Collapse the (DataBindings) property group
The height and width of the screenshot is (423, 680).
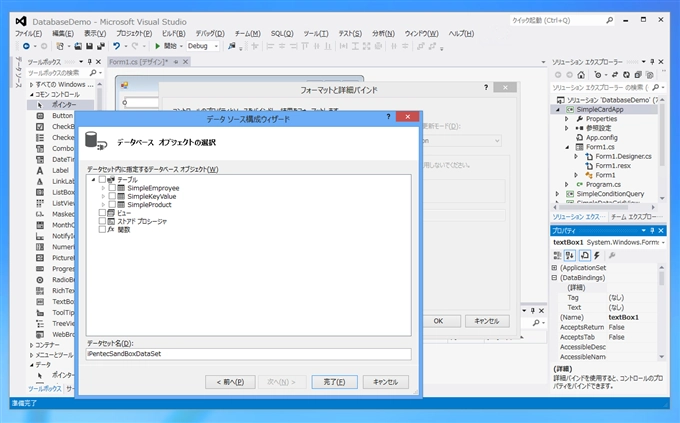[554, 278]
